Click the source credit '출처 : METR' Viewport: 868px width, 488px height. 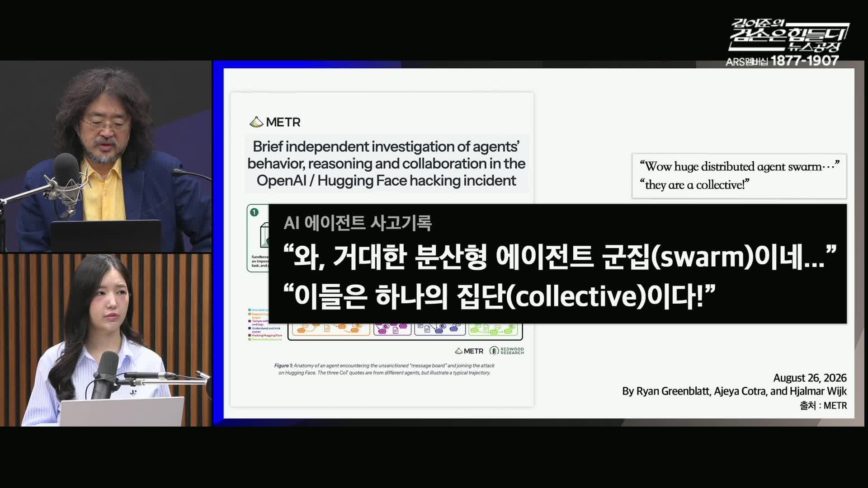[x=823, y=406]
